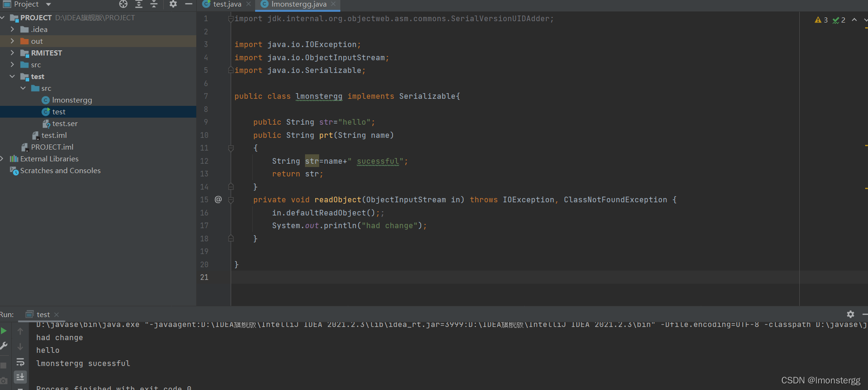Click the gutter @ icon on line 15
This screenshot has height=390, width=868.
click(218, 199)
